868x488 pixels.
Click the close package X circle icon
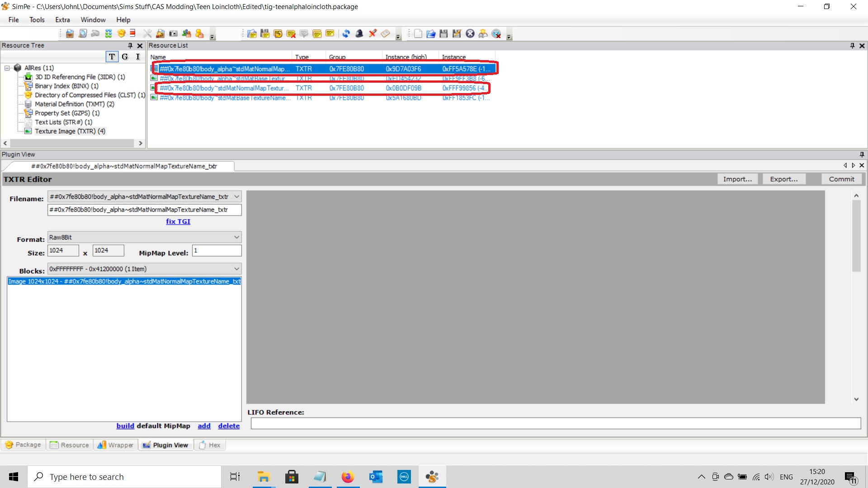[470, 34]
